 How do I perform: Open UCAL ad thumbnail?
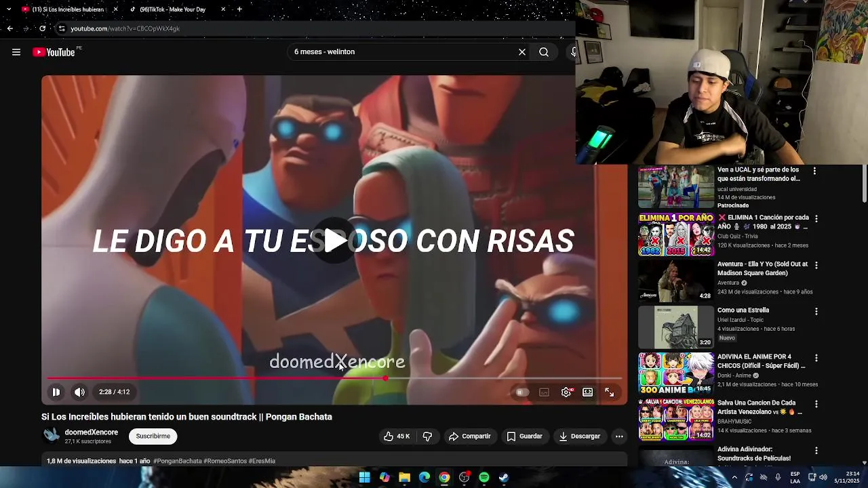(675, 187)
